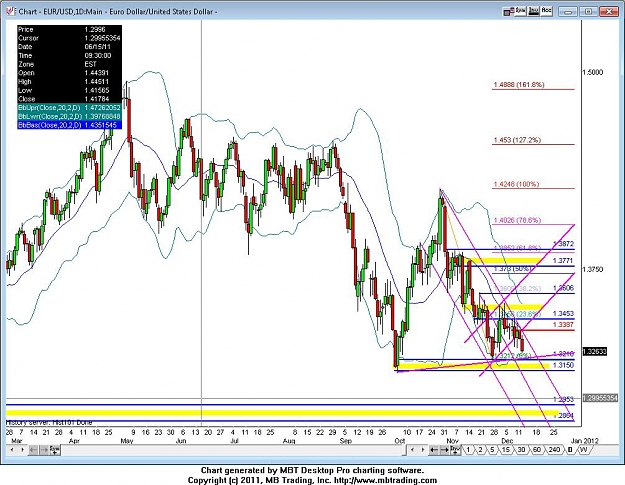
Task: Click the small right triangle beside timeframe tabs
Action: (x=423, y=450)
